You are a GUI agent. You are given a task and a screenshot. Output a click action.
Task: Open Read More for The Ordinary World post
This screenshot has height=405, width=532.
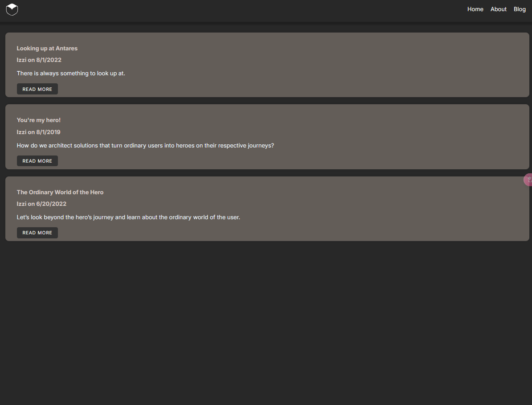click(37, 233)
